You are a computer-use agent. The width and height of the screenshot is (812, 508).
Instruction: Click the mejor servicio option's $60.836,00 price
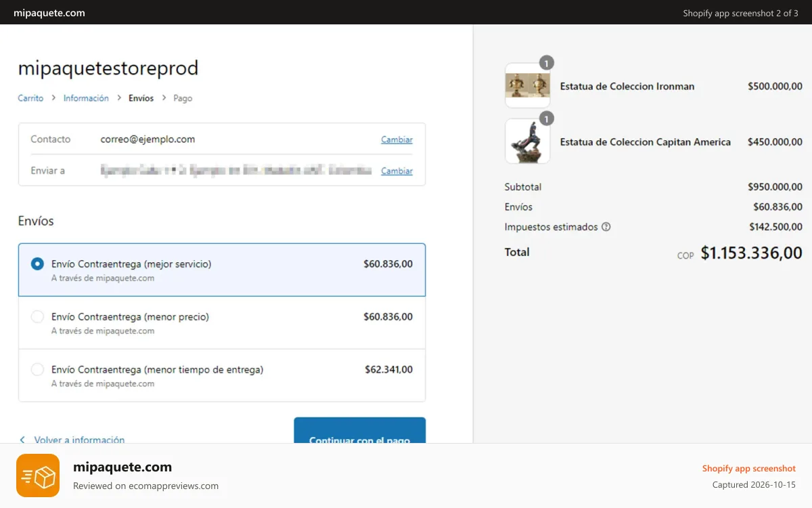[x=388, y=263]
